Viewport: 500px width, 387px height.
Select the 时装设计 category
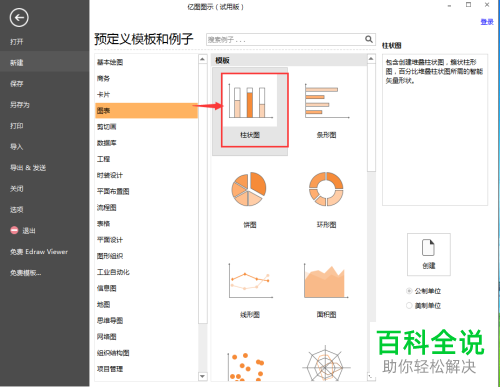pyautogui.click(x=110, y=175)
